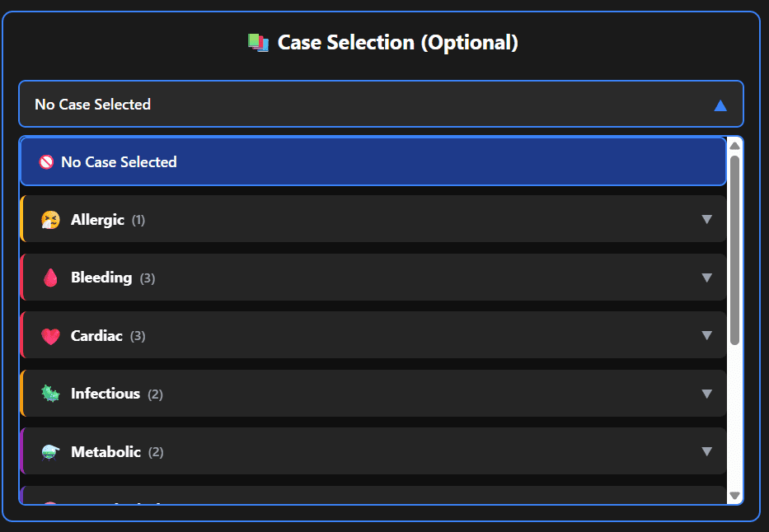Expand the Metabolic category dropdown arrow
Viewport: 769px width, 532px height.
click(707, 451)
